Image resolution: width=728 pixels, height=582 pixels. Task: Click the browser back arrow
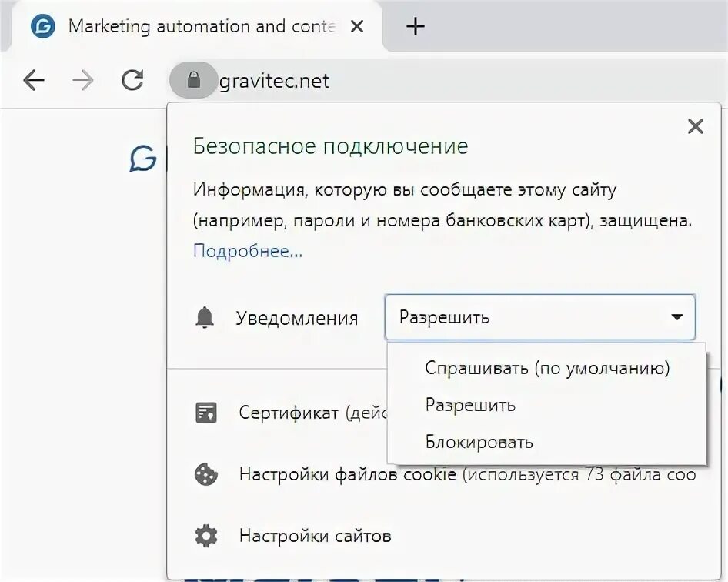tap(34, 79)
